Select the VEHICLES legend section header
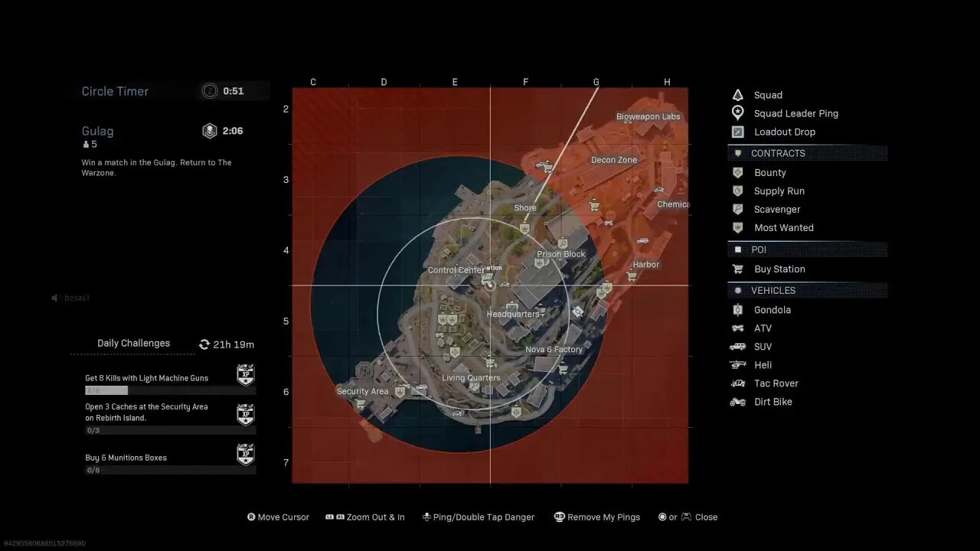Screen dimensions: 980x551 807,291
